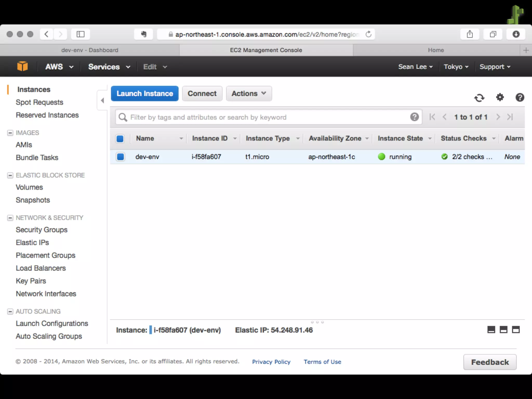
Task: Open Security Groups in the sidebar
Action: coord(42,230)
